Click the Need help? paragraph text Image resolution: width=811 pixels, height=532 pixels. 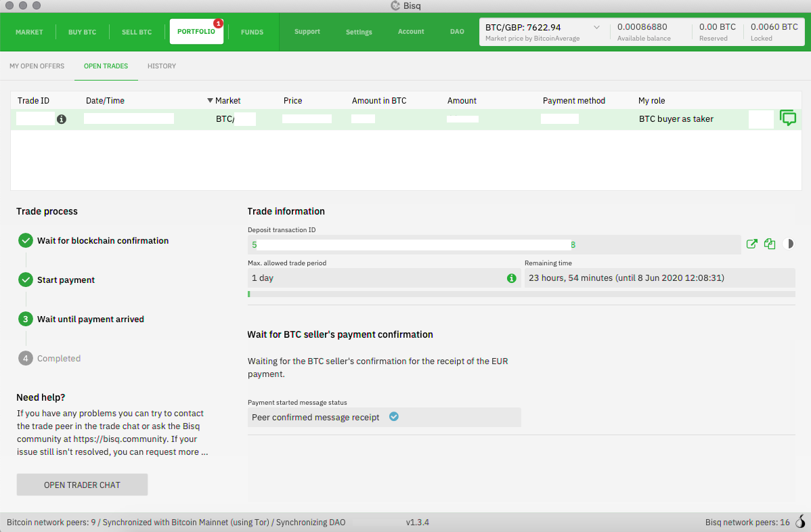pos(112,433)
